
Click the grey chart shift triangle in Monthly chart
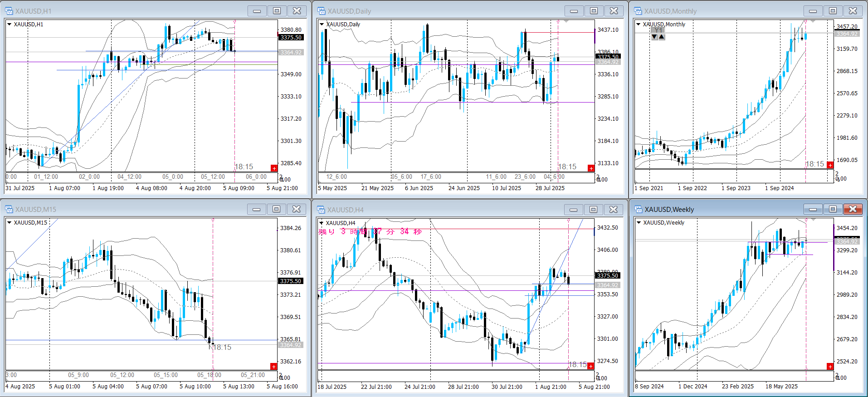coord(813,21)
